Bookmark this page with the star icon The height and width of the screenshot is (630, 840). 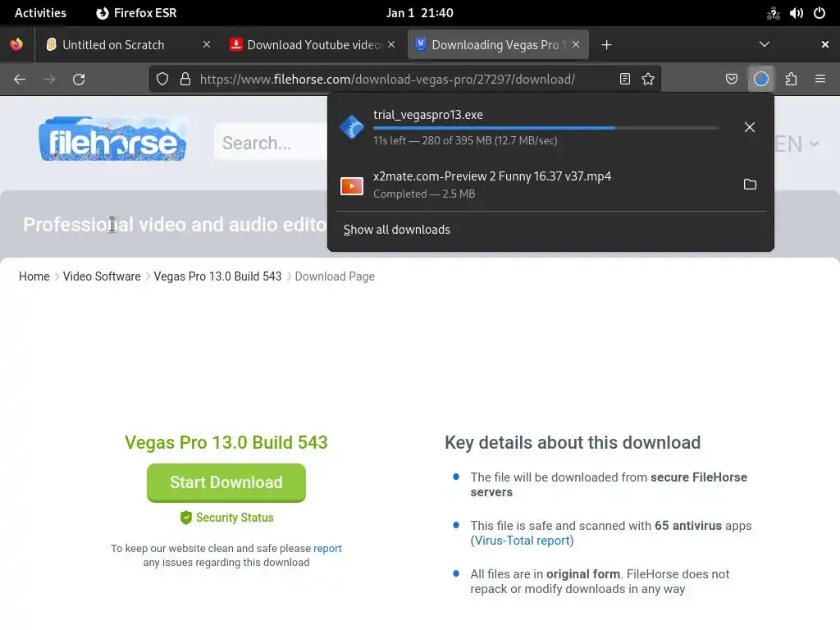[648, 80]
